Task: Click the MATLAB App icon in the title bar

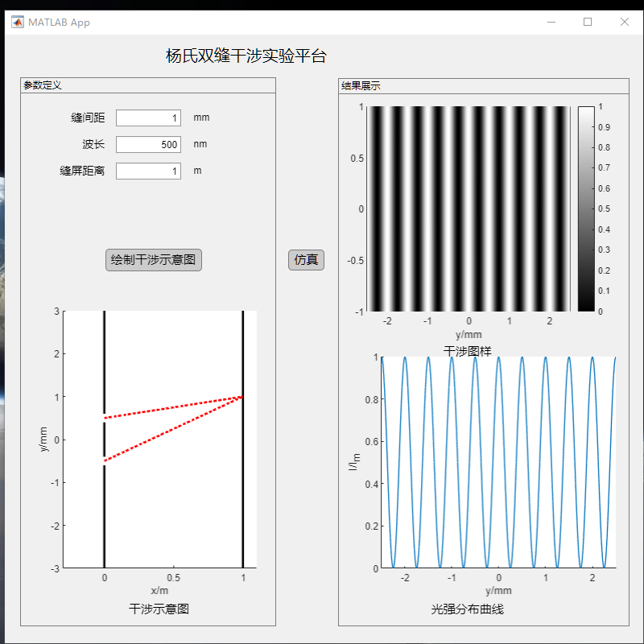Action: click(18, 22)
